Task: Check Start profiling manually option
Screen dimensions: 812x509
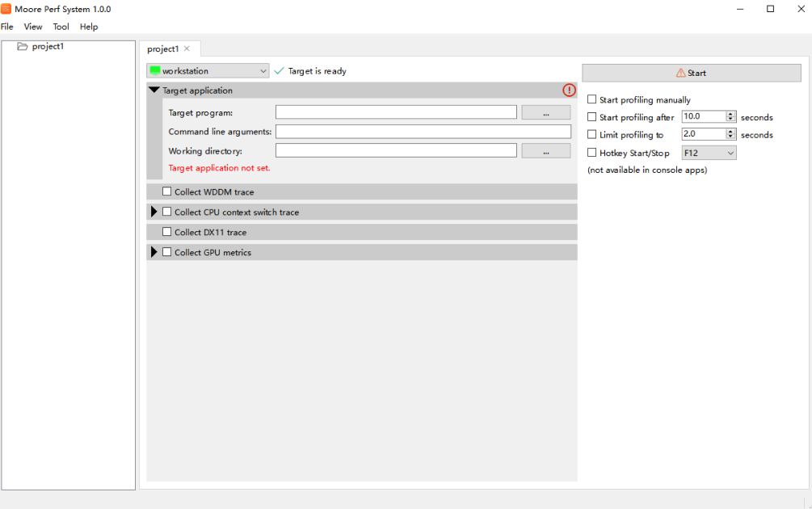Action: point(592,100)
